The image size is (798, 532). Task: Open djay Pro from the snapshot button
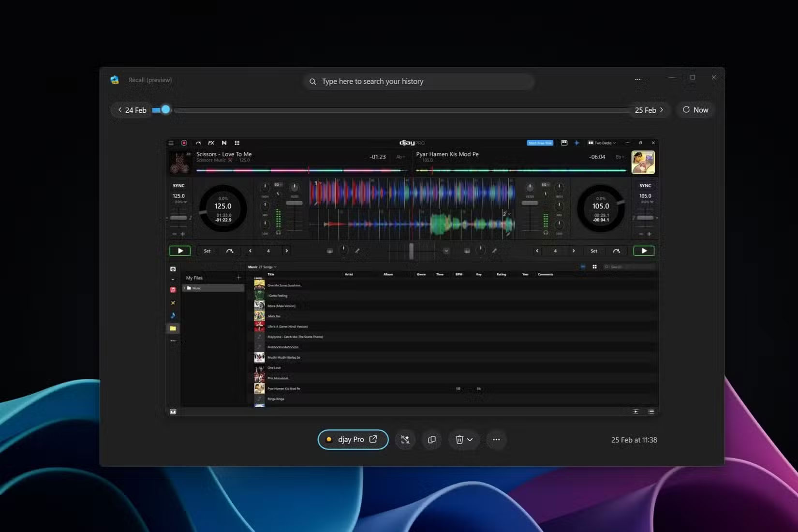coord(353,440)
